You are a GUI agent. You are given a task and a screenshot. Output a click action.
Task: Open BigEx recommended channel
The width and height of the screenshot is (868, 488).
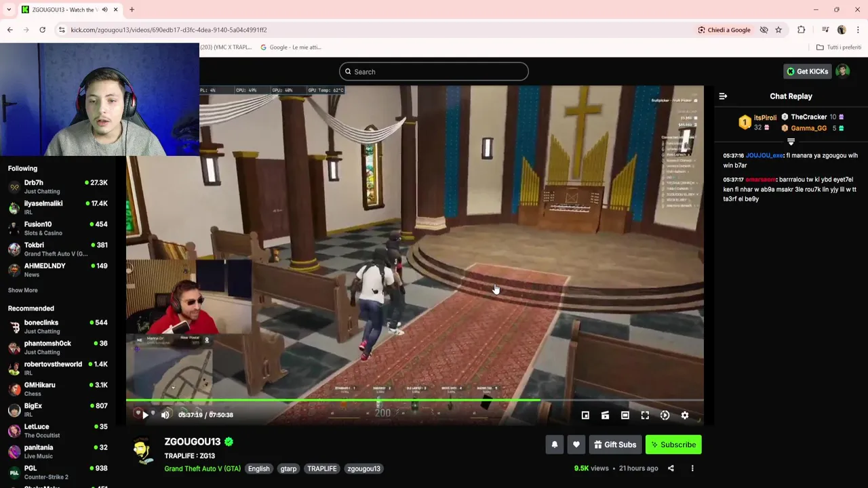(x=58, y=410)
